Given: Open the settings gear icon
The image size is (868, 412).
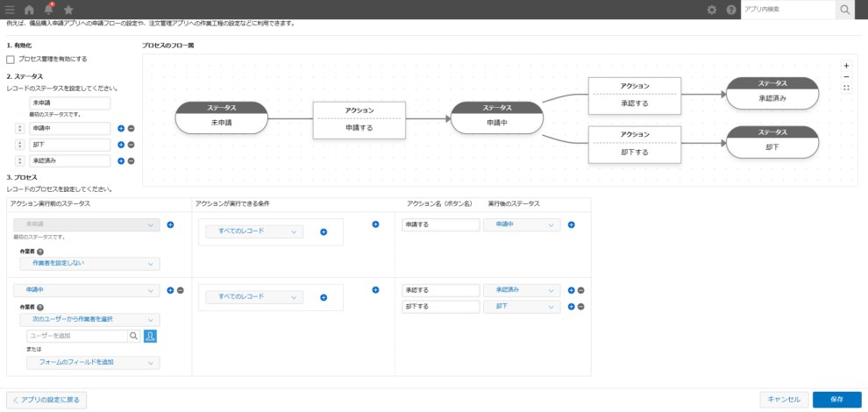Looking at the screenshot, I should point(711,10).
